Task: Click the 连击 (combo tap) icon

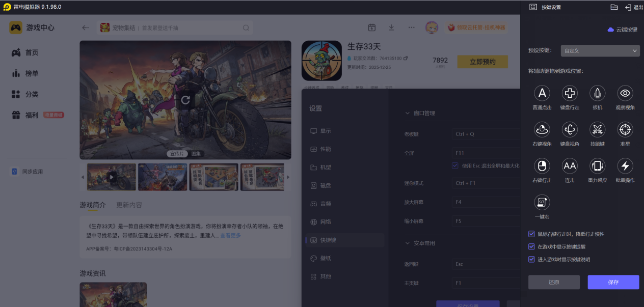Action: [x=570, y=165]
